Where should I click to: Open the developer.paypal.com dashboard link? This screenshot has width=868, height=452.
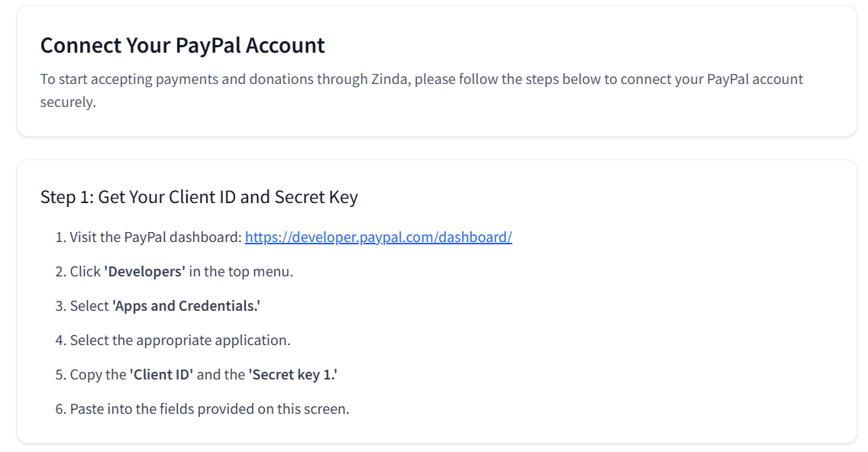(378, 237)
